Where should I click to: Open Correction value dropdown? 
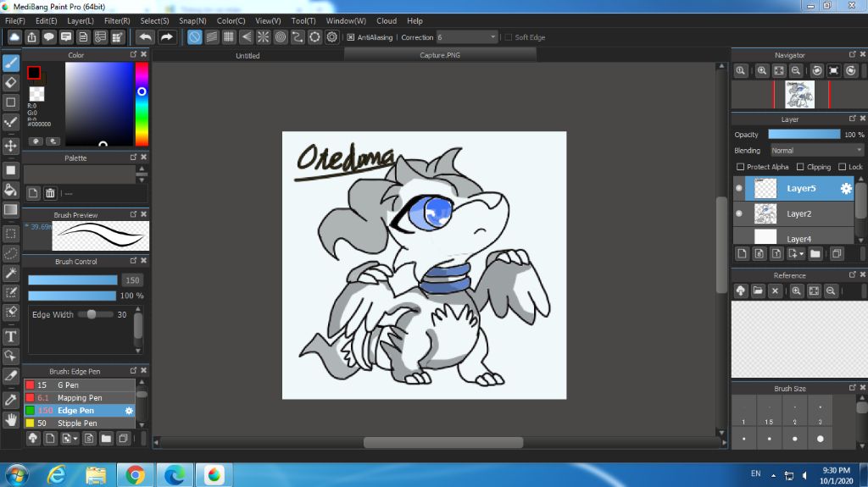click(468, 37)
